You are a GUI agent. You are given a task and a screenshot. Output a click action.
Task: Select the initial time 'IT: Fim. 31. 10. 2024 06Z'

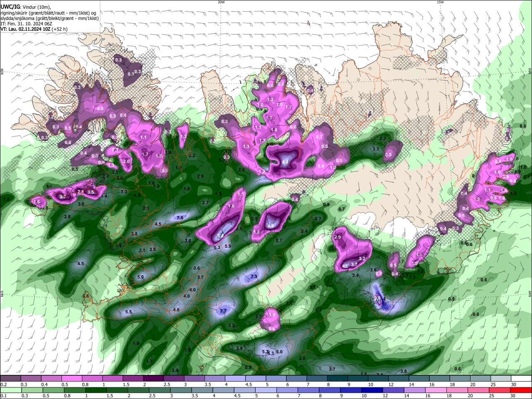pyautogui.click(x=27, y=24)
